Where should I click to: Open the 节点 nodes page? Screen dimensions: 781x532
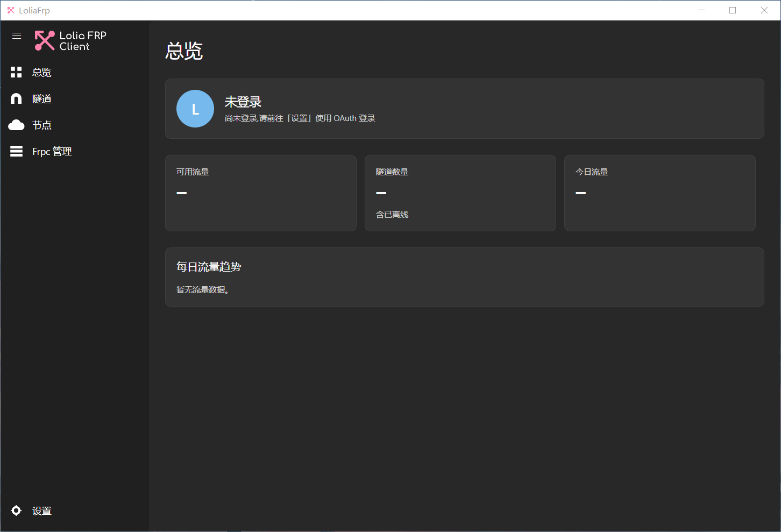pyautogui.click(x=74, y=125)
